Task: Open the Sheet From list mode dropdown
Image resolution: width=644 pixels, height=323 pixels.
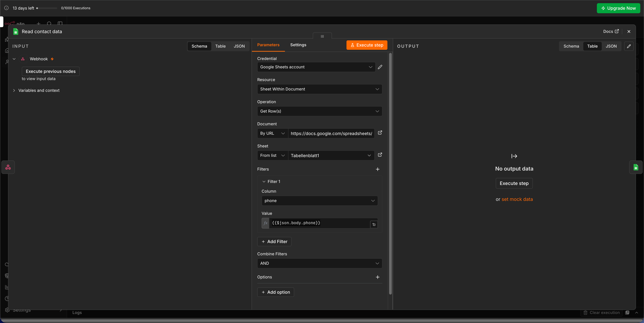Action: tap(273, 155)
